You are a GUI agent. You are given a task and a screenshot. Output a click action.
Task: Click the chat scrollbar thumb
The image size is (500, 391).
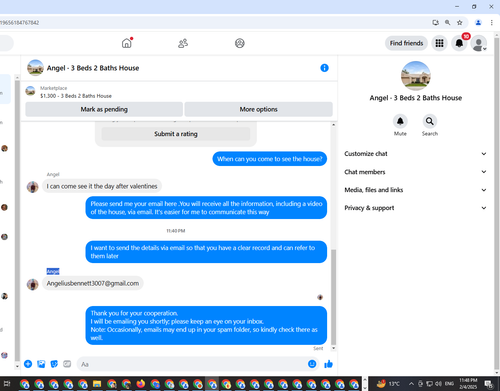[x=333, y=297]
